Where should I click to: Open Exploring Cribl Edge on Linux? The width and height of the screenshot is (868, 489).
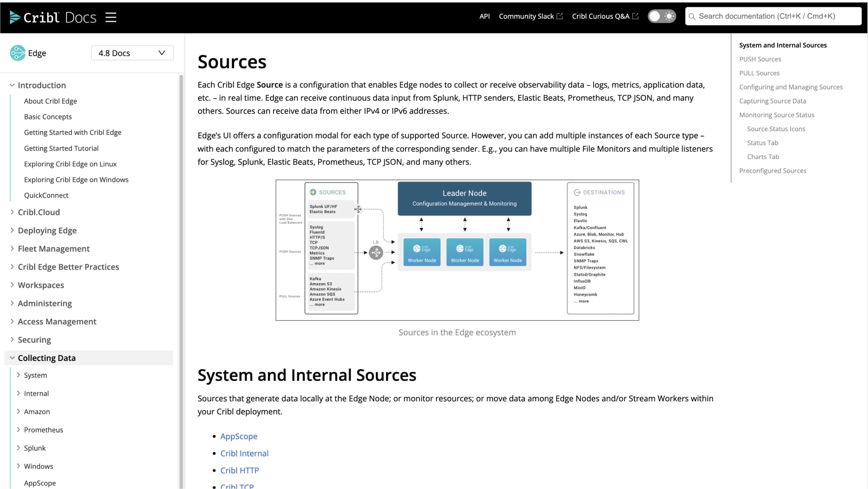70,164
